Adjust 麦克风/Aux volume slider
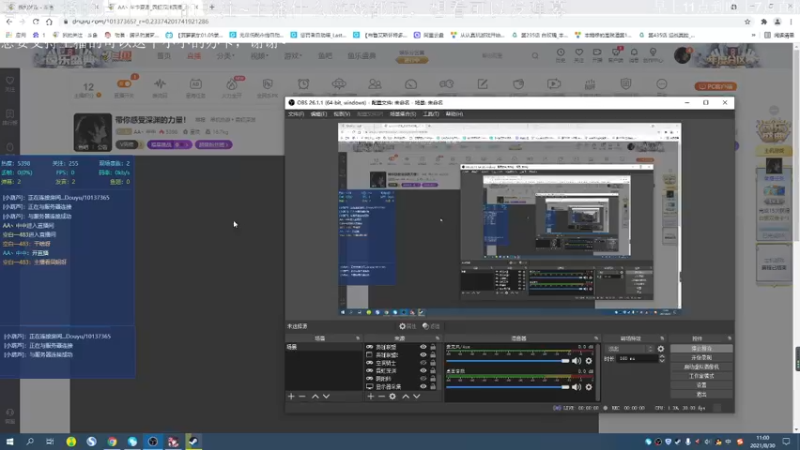 click(508, 361)
